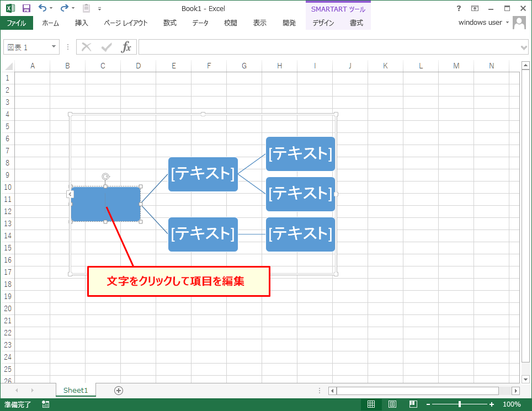532x411 pixels.
Task: Add a new sheet with the plus button
Action: (118, 390)
